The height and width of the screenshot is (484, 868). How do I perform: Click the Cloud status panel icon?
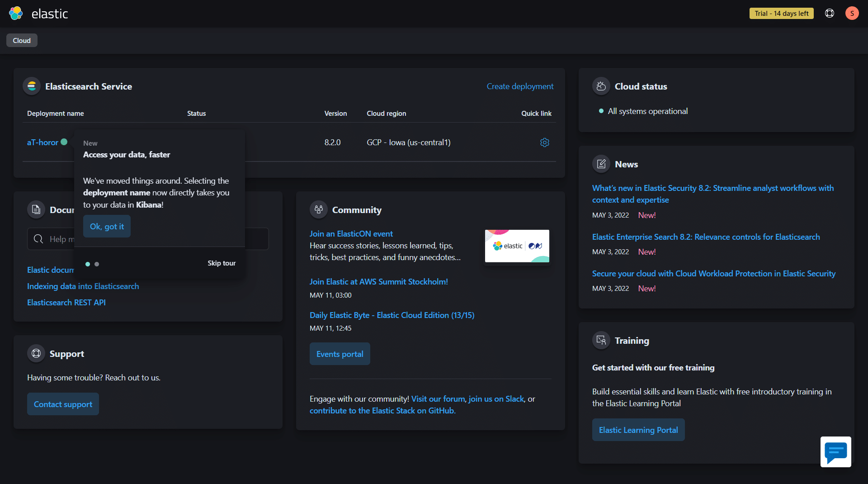[x=601, y=86]
